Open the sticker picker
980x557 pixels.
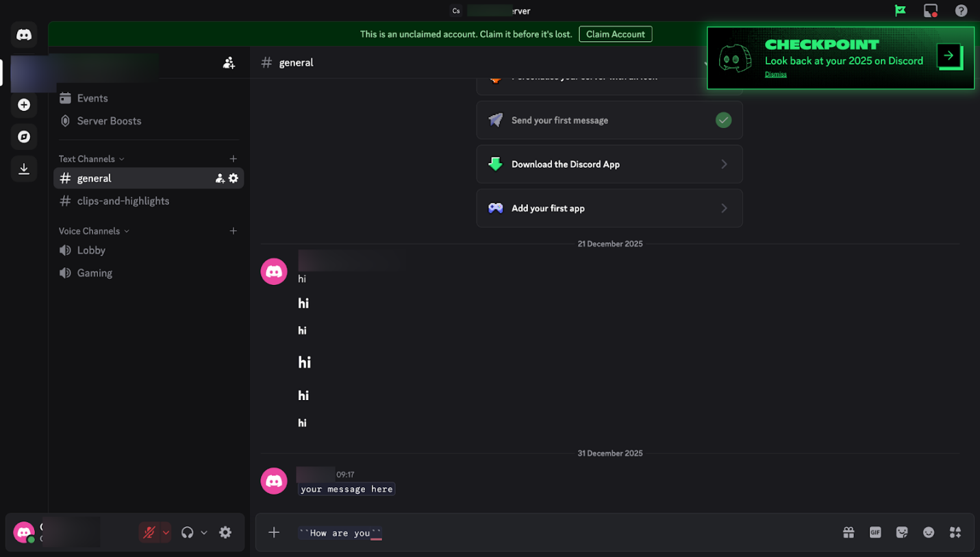(x=902, y=532)
